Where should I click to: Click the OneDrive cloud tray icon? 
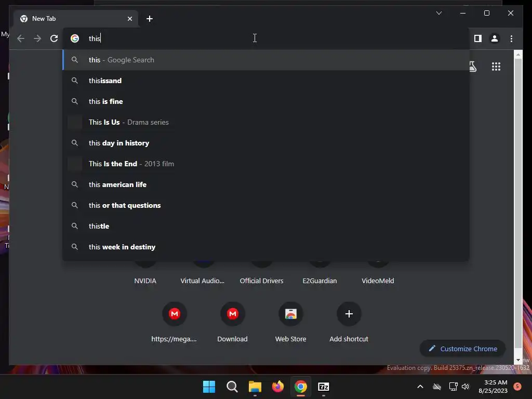[x=437, y=387]
